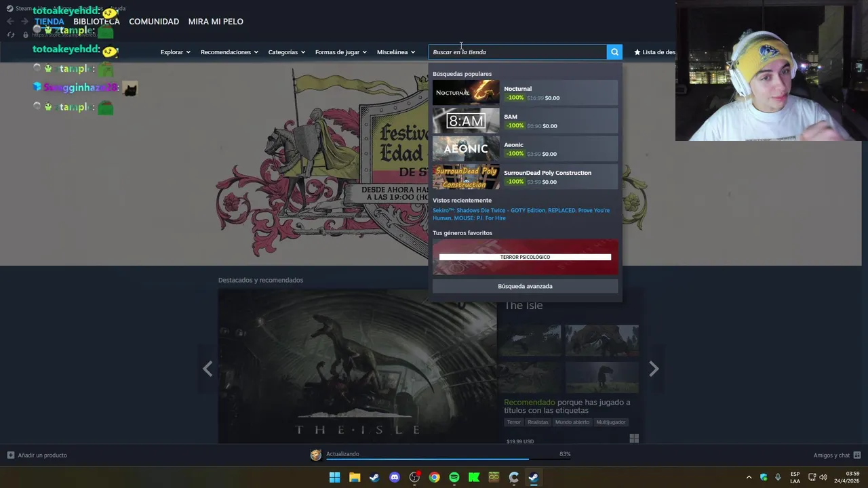
Task: Click the Mundo abierto tag
Action: pos(572,422)
